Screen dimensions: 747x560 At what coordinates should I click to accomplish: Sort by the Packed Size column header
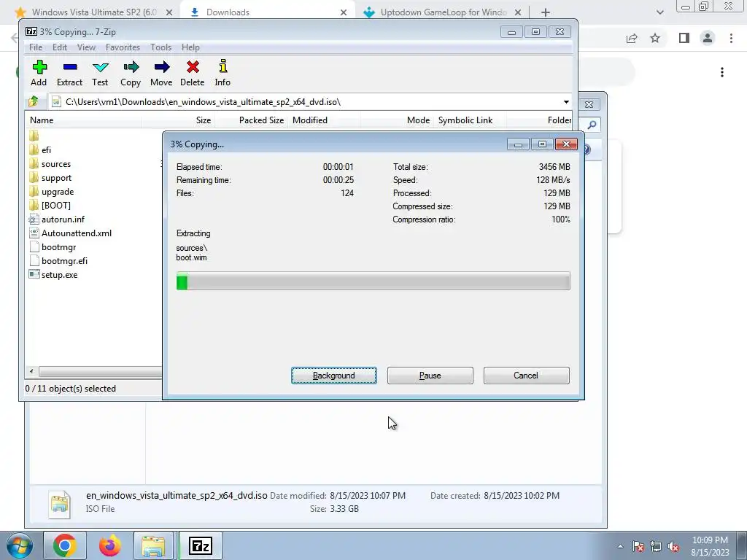coord(252,120)
